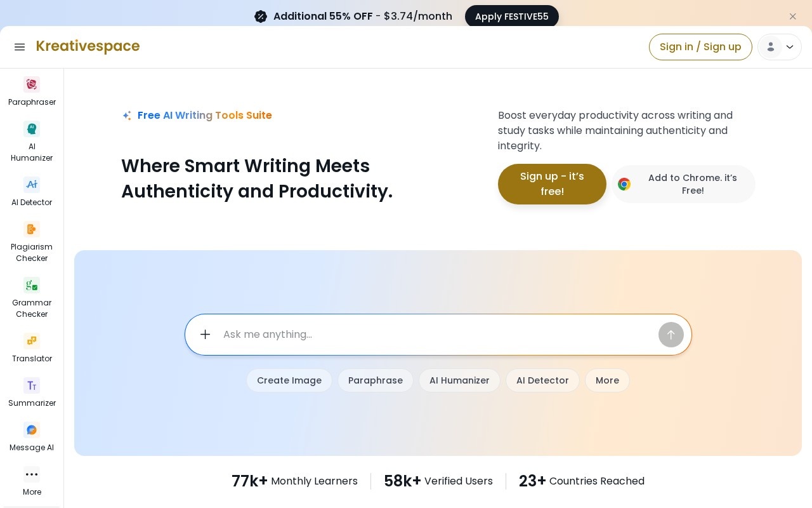Expand the More suggestion chip

tap(607, 380)
